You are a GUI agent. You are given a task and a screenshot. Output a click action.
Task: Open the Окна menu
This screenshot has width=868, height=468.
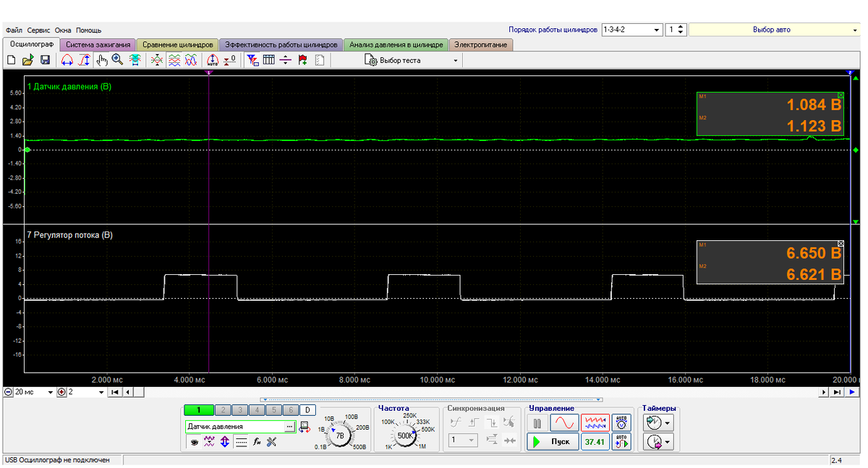click(63, 30)
